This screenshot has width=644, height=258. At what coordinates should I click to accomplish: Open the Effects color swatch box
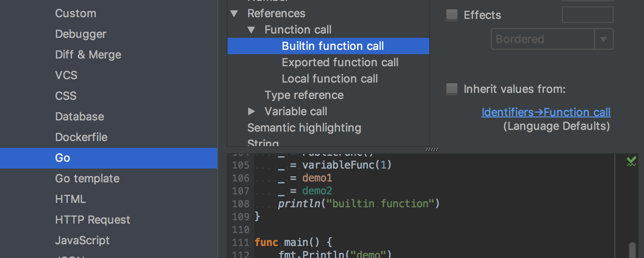point(587,15)
